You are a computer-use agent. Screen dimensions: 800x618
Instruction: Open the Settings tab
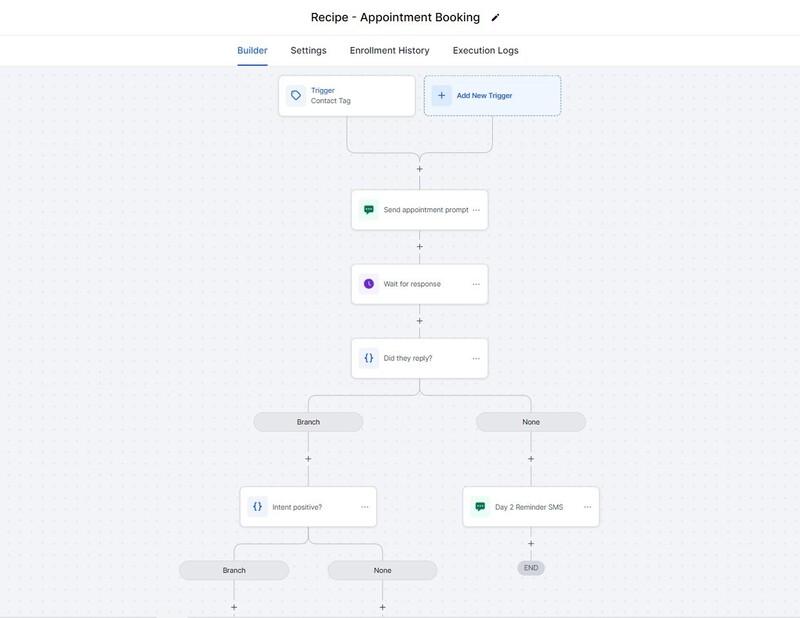308,51
